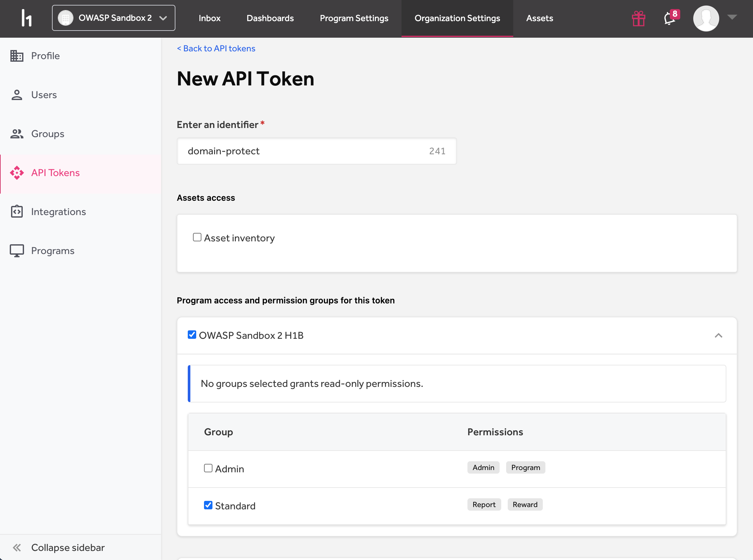Uncheck the OWASP Sandbox 2 H1B program checkbox

(192, 335)
